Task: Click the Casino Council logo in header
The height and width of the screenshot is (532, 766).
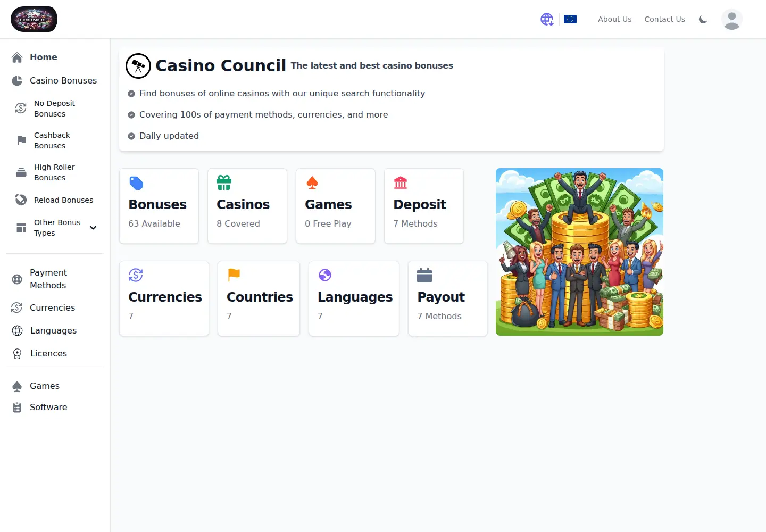Action: point(34,19)
